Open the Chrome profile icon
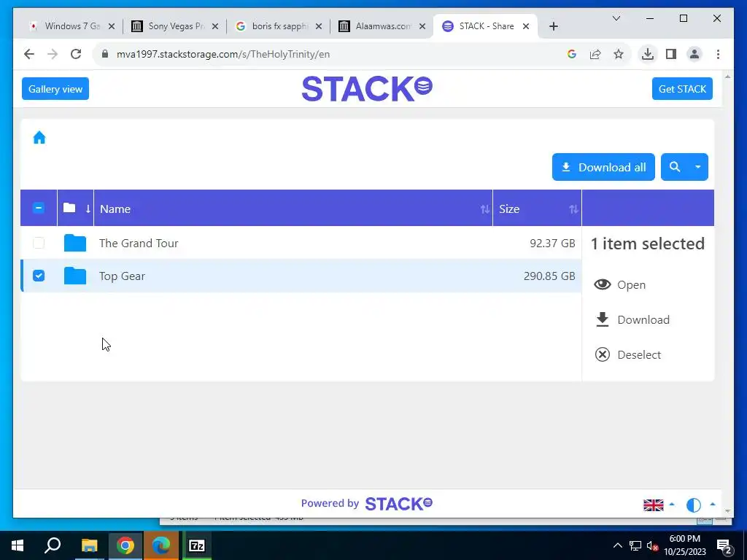747x560 pixels. (694, 54)
